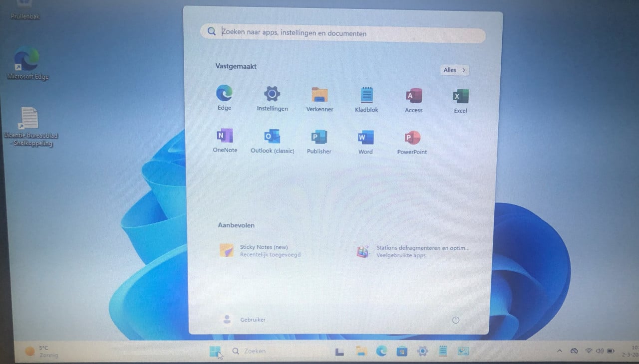Click the Windows Start button on taskbar
This screenshot has width=639, height=364.
215,352
